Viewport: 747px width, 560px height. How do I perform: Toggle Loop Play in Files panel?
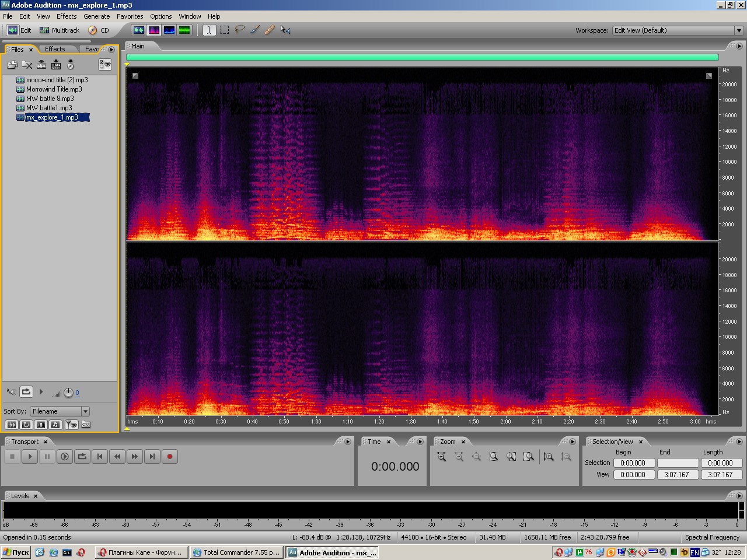[x=26, y=392]
